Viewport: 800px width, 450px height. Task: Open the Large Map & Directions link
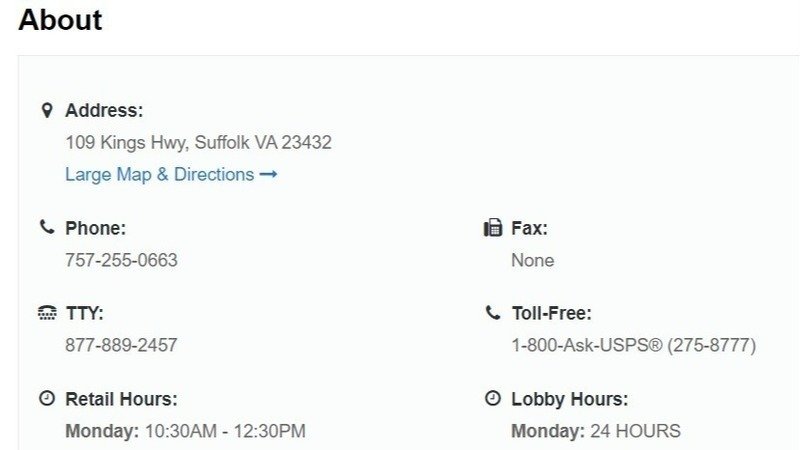point(160,175)
